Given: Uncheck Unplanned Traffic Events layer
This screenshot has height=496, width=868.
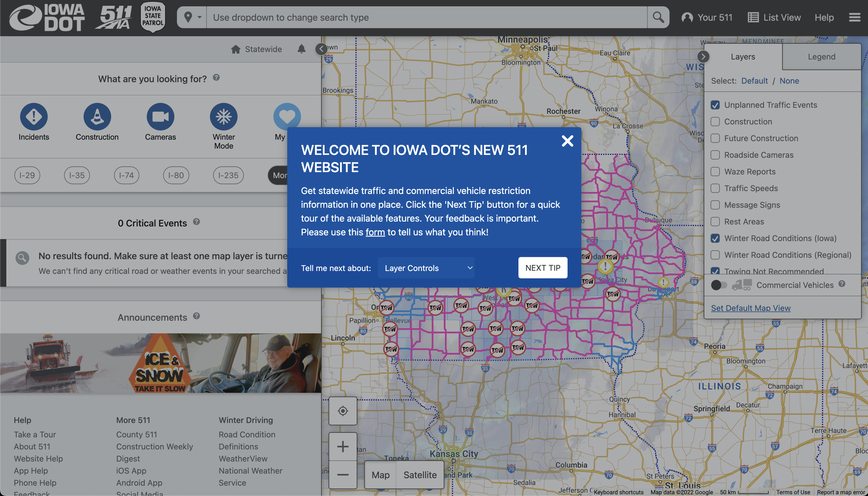Looking at the screenshot, I should [715, 105].
